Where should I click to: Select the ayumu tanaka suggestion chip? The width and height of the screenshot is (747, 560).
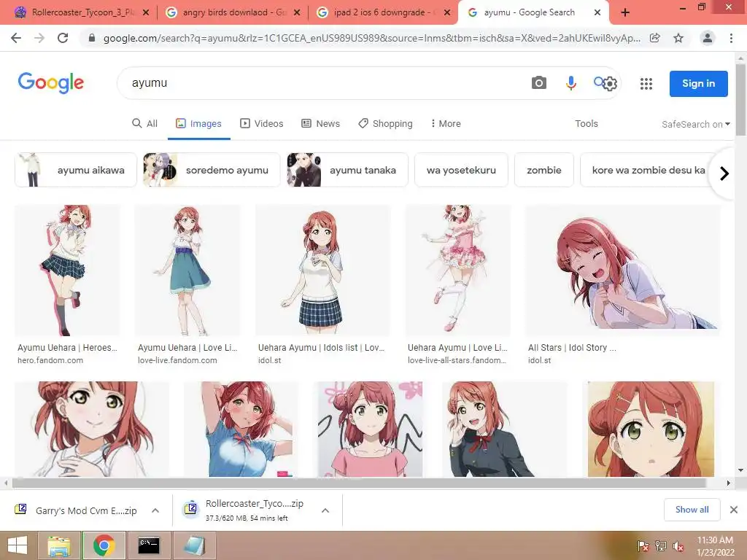point(347,170)
